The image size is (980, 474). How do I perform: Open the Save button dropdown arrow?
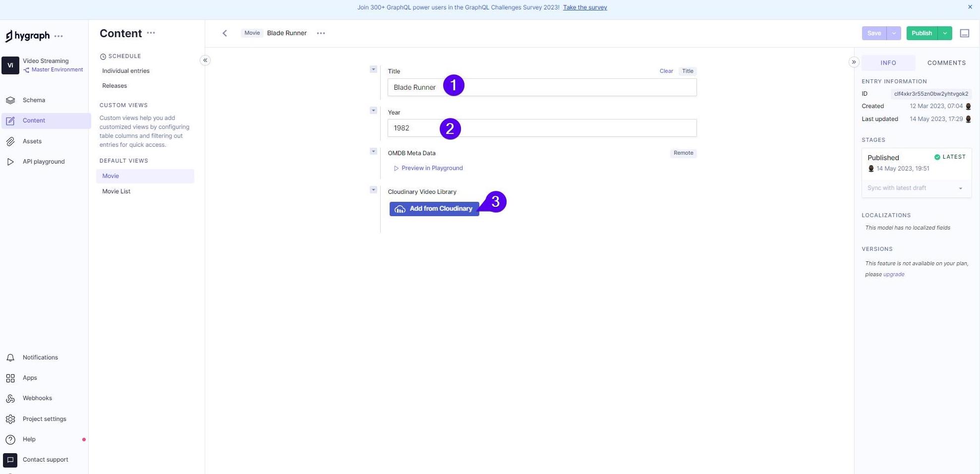point(894,33)
